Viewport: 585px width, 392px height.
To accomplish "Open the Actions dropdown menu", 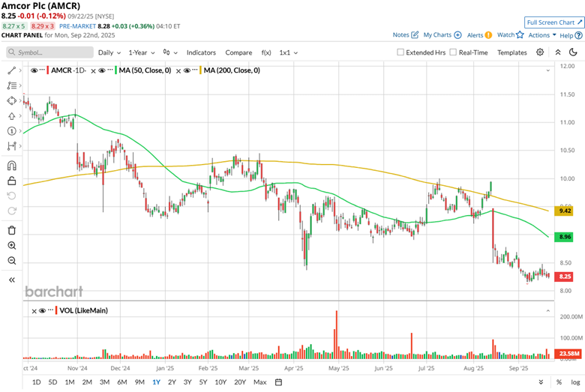I will 542,35.
